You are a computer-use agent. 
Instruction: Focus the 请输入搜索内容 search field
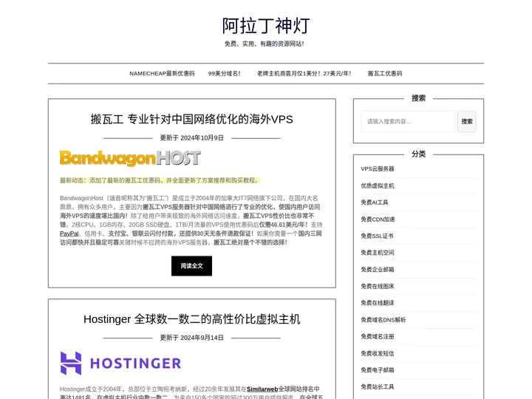[407, 121]
